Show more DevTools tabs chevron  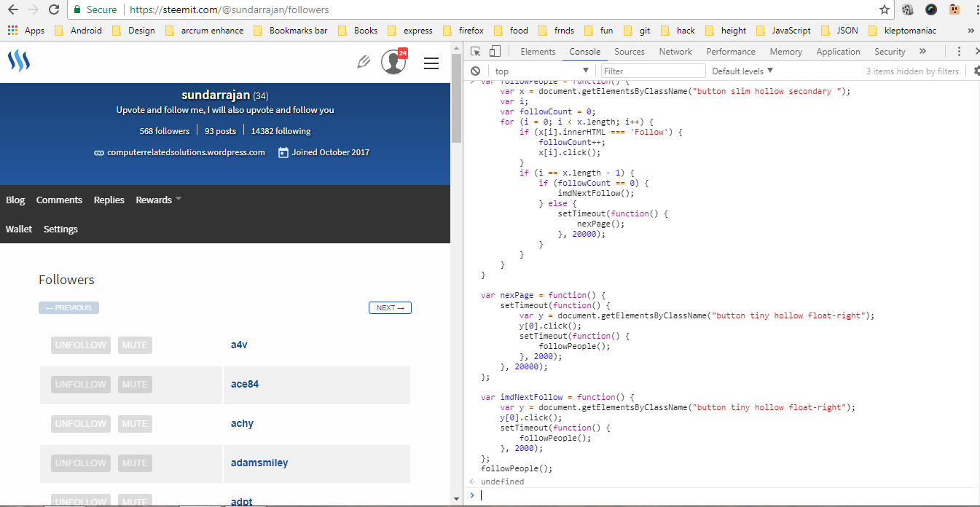(x=922, y=52)
